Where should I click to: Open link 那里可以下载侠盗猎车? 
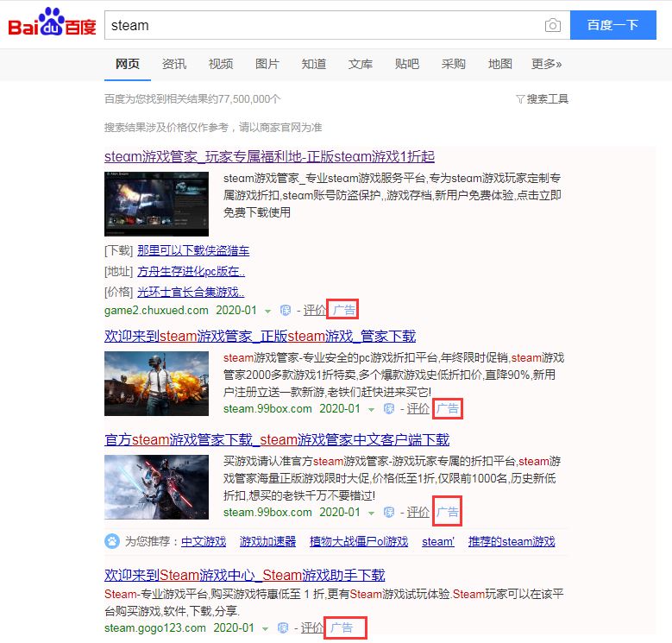click(193, 251)
